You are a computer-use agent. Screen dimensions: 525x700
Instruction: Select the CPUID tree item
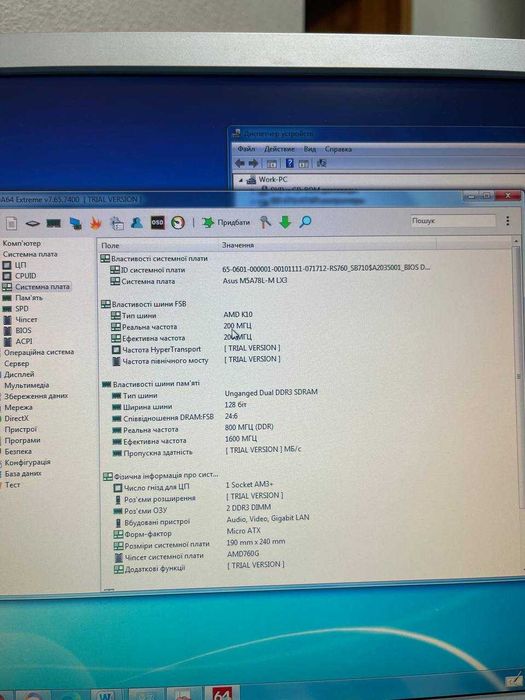tap(25, 276)
